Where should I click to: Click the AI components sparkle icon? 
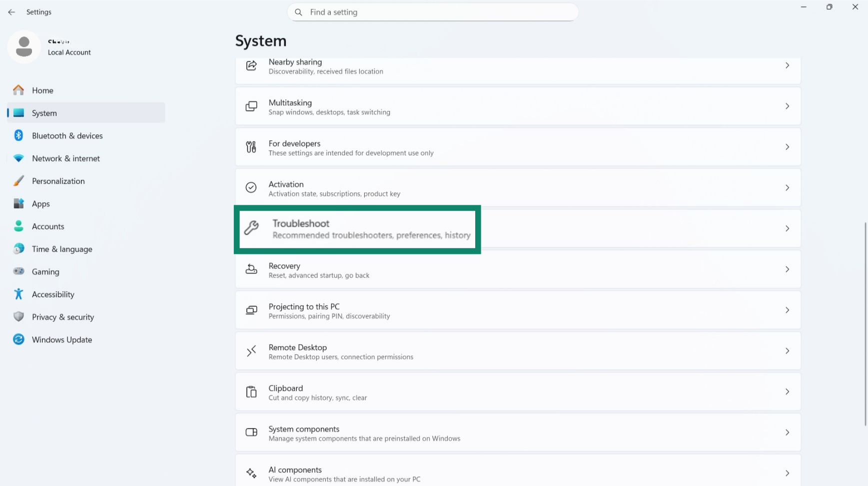tap(251, 474)
